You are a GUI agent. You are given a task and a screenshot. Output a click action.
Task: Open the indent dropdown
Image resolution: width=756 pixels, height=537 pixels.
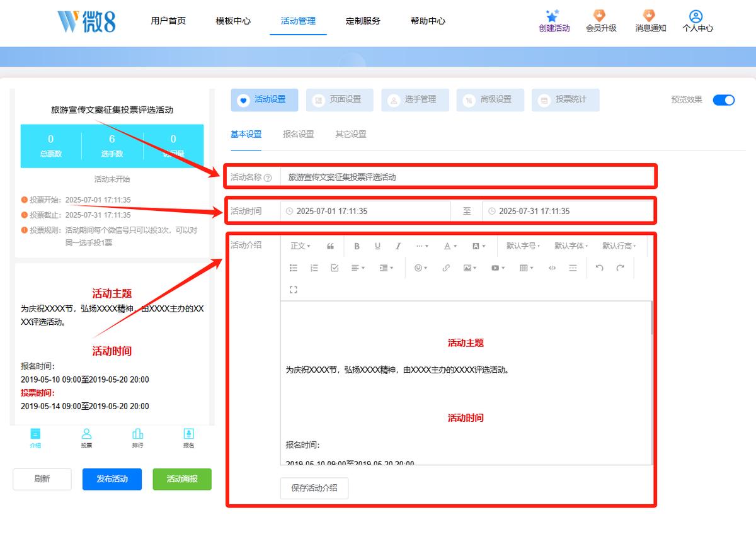tap(386, 268)
